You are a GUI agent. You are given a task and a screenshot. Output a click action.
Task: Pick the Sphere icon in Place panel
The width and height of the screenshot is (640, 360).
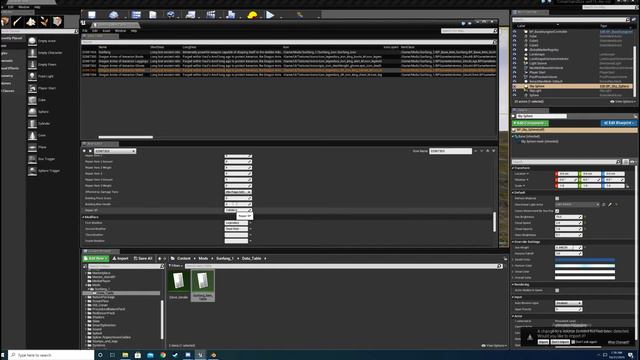(32, 112)
